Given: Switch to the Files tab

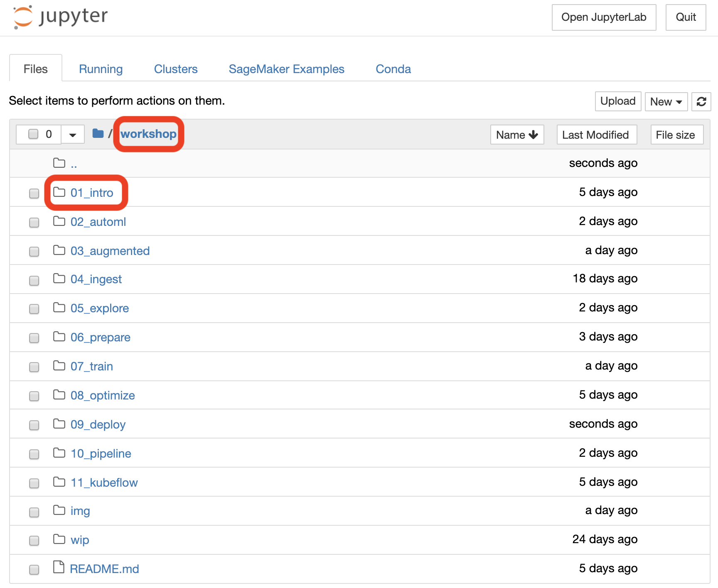Looking at the screenshot, I should tap(36, 69).
